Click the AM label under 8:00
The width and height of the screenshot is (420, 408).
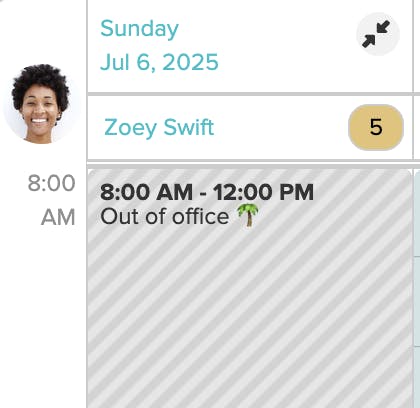pyautogui.click(x=58, y=217)
